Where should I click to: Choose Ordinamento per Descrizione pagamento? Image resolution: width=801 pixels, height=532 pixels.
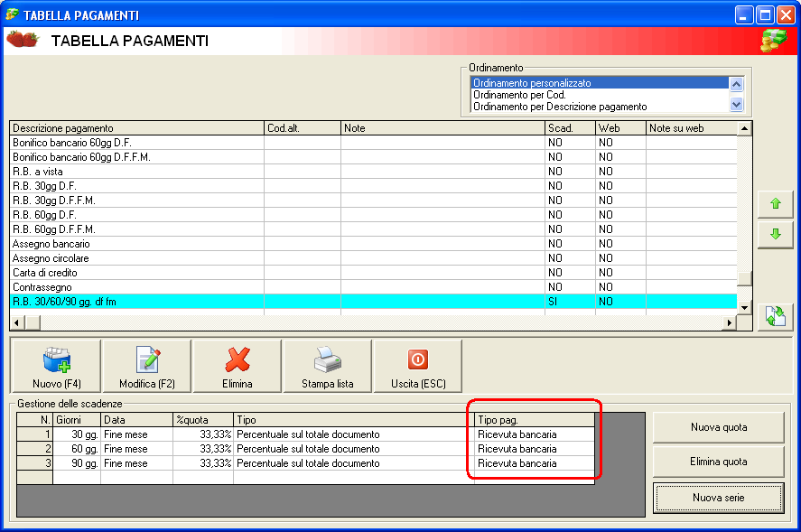[x=600, y=107]
